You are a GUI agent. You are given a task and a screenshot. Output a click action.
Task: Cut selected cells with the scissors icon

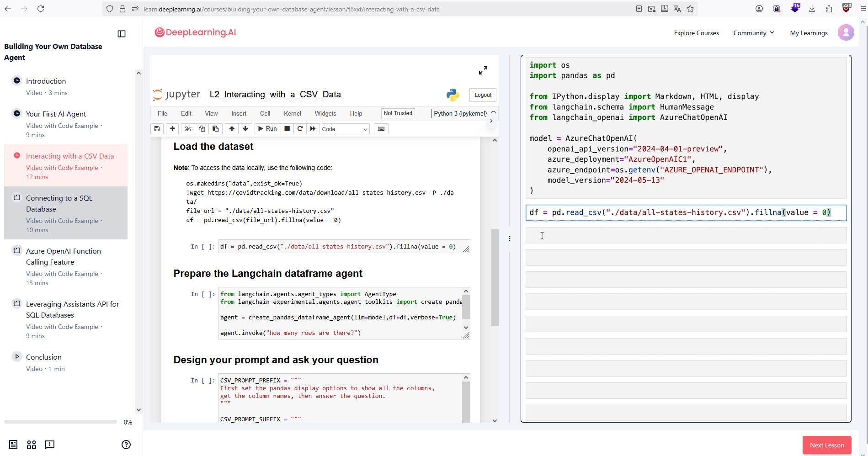[188, 129]
